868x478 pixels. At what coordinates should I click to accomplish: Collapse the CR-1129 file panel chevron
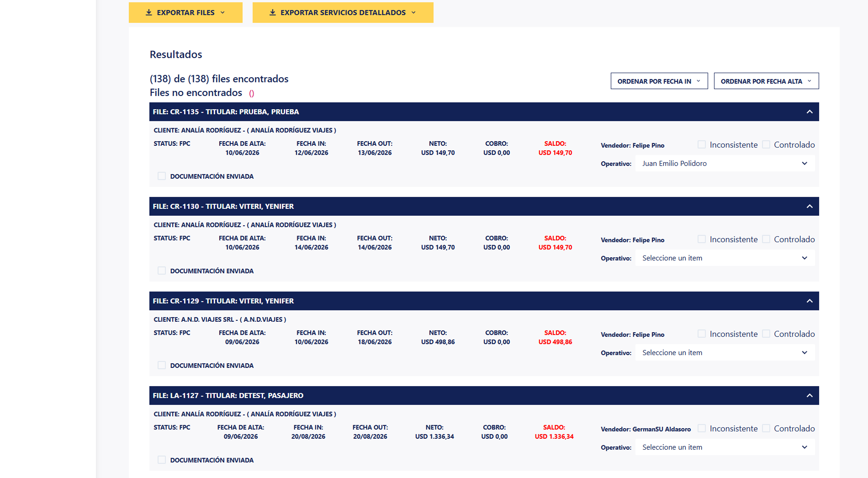pyautogui.click(x=810, y=301)
